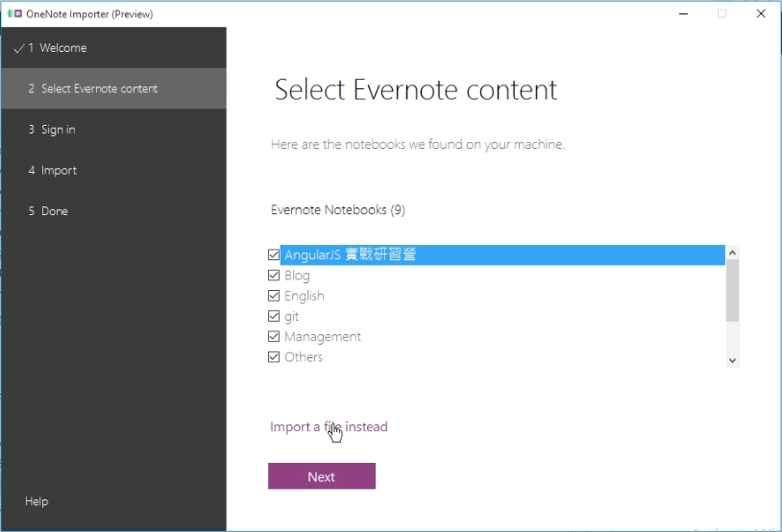The width and height of the screenshot is (782, 532).
Task: Select the Blog notebook label
Action: pos(297,276)
